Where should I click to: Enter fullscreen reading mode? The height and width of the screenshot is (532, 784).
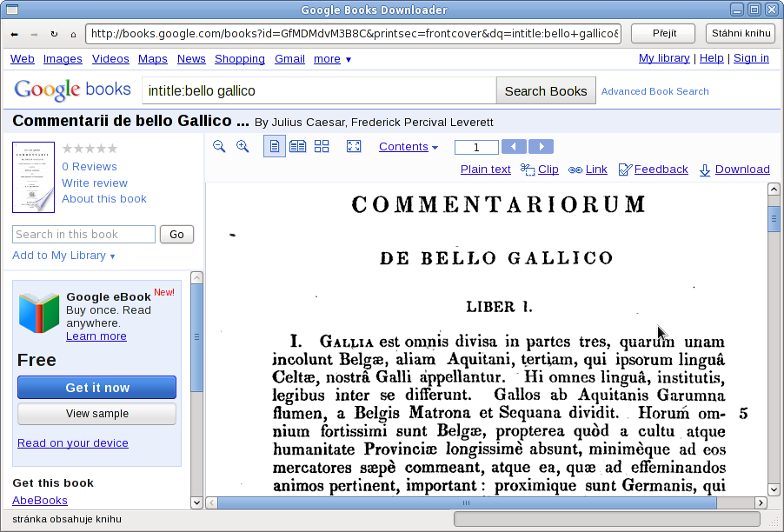tap(354, 146)
